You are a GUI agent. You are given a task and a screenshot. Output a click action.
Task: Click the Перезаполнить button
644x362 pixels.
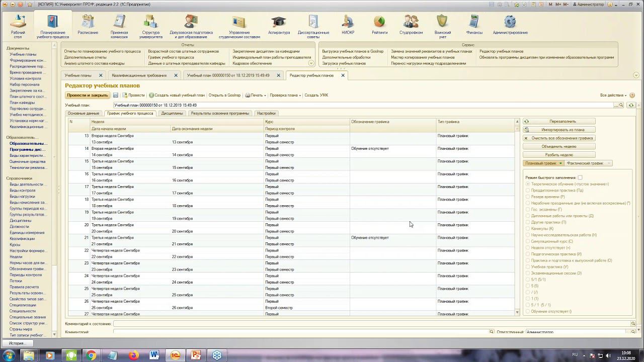click(559, 121)
